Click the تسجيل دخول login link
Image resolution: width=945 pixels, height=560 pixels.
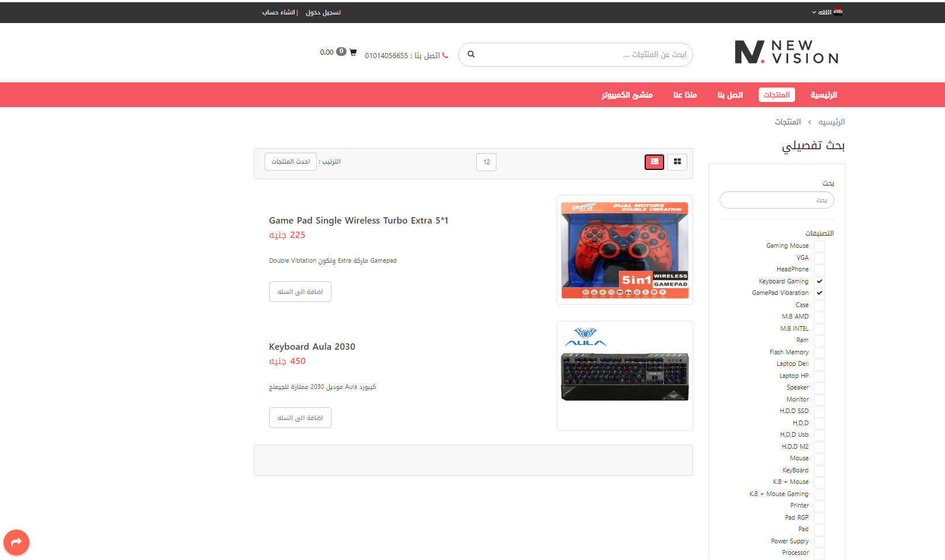click(x=323, y=12)
